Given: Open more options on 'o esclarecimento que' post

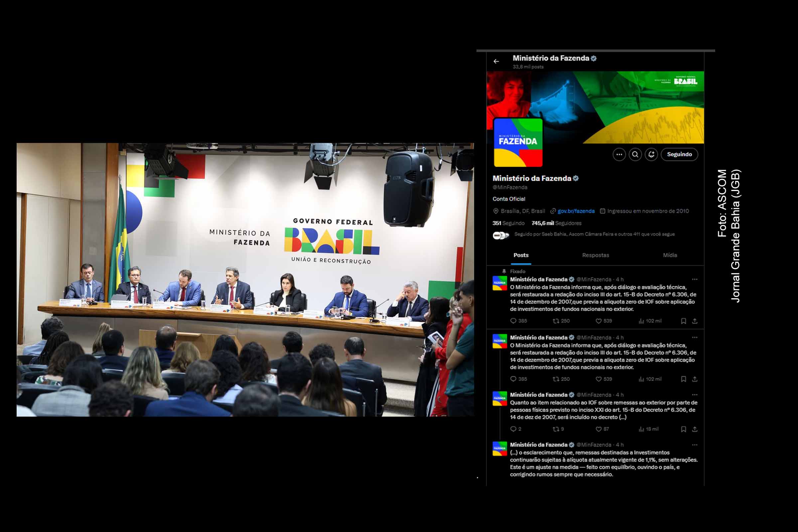Looking at the screenshot, I should (695, 445).
